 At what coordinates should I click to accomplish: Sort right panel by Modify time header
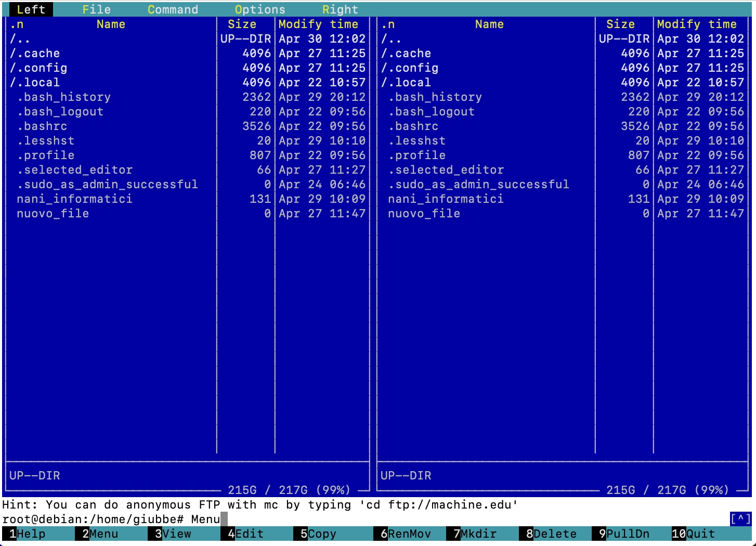tap(697, 24)
